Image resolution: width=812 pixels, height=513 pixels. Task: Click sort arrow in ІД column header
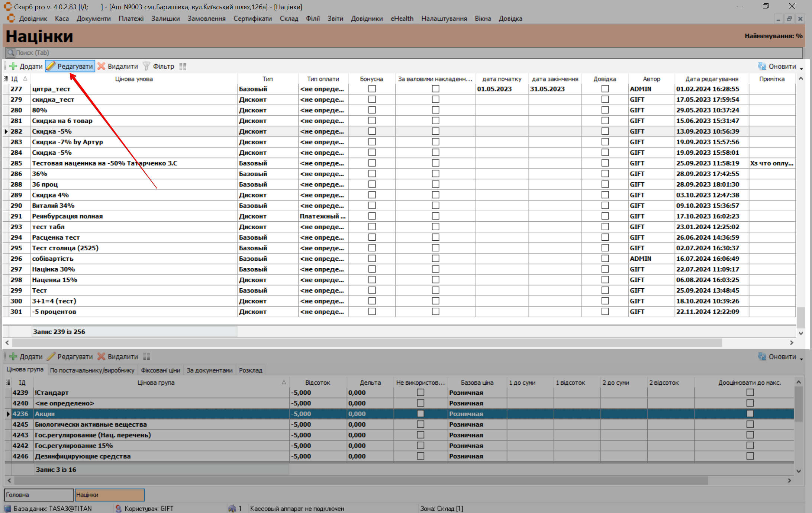[25, 78]
